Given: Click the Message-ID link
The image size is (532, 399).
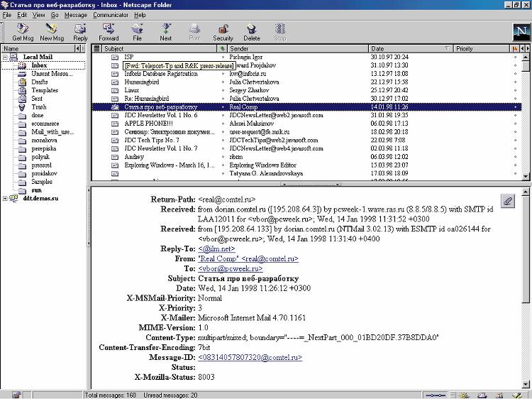Looking at the screenshot, I should pyautogui.click(x=250, y=358).
